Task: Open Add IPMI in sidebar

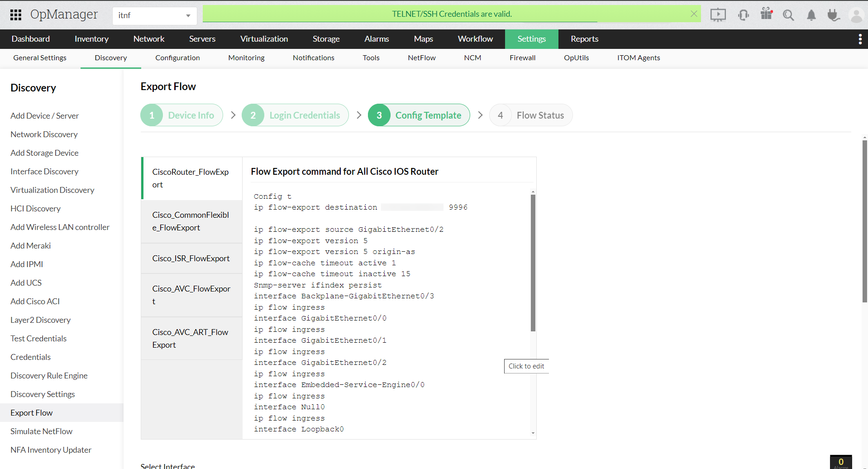Action: (x=27, y=264)
